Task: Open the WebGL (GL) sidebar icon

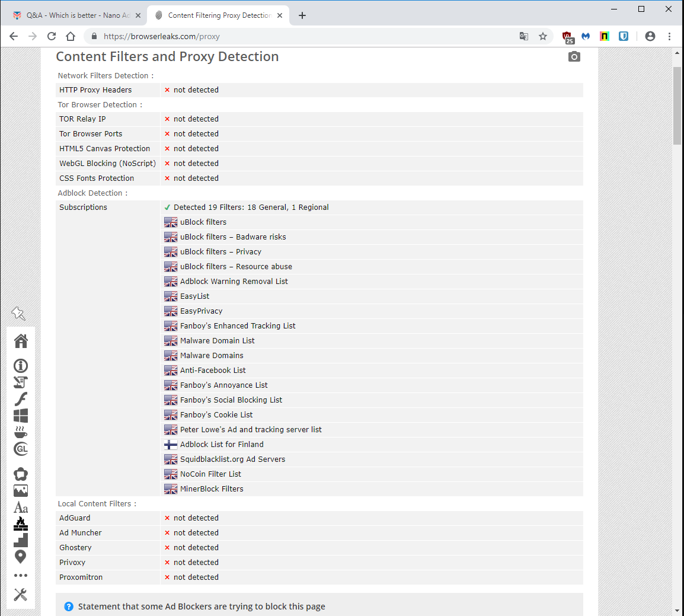Action: [x=21, y=448]
